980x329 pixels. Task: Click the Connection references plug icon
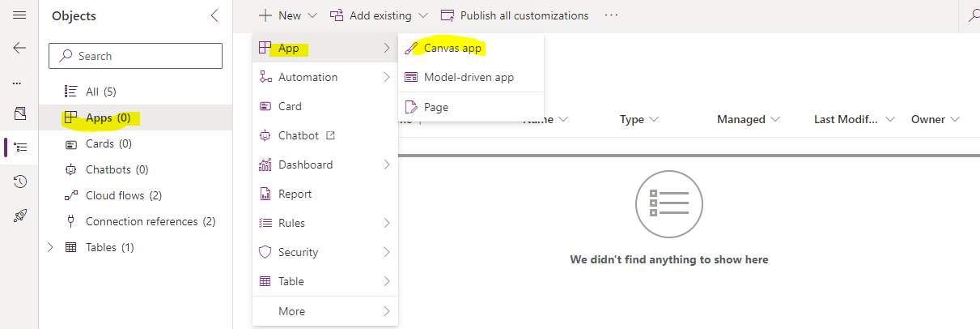(x=70, y=221)
